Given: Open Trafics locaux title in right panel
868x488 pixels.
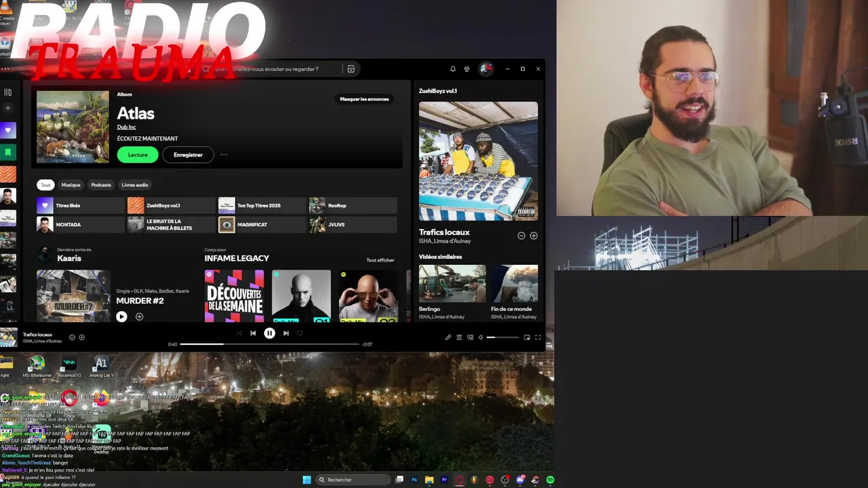Looking at the screenshot, I should [444, 232].
